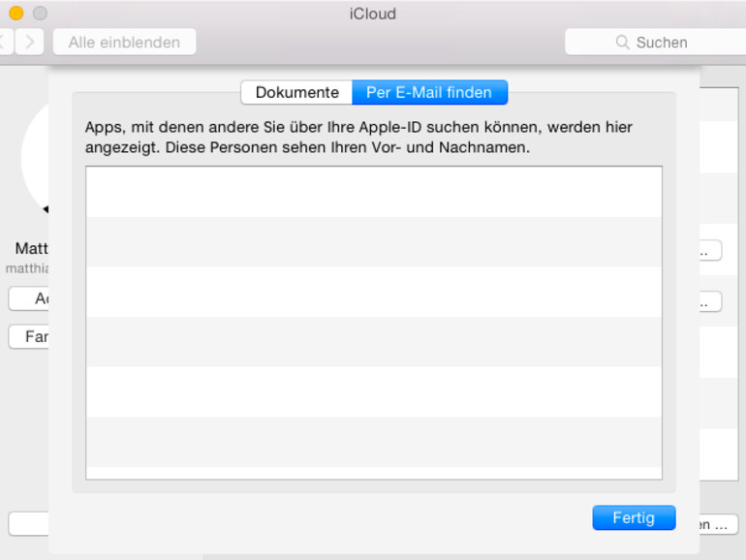Select the first row of the apps list
746x560 pixels.
pyautogui.click(x=373, y=192)
